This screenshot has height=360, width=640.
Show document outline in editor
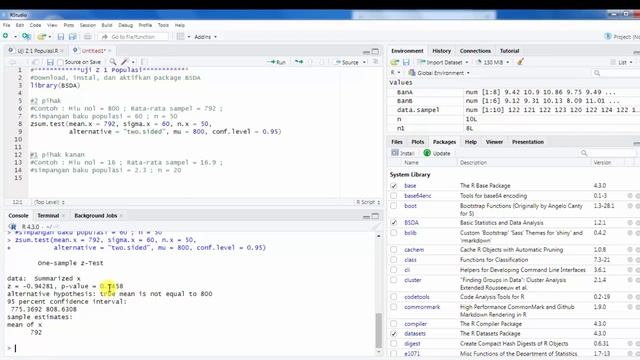[x=376, y=62]
